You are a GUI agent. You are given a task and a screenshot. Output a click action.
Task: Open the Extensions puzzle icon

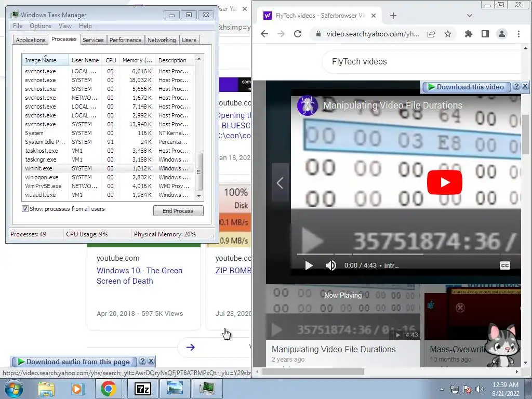tap(469, 34)
